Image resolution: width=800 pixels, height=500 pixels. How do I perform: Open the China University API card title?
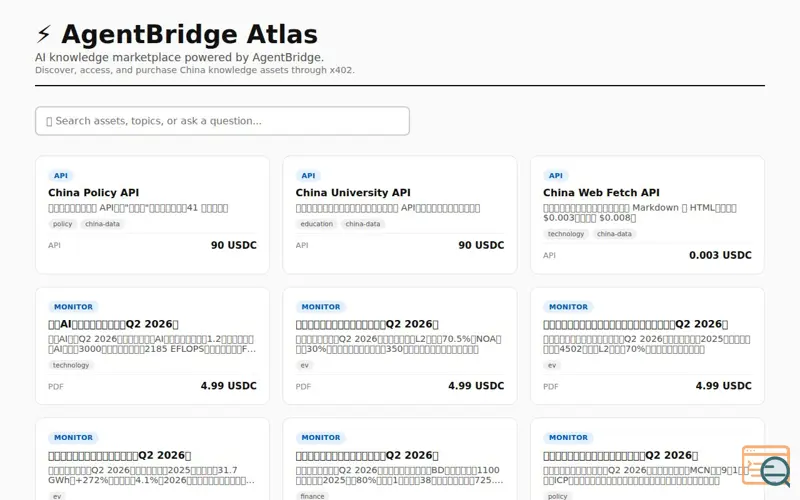(353, 193)
